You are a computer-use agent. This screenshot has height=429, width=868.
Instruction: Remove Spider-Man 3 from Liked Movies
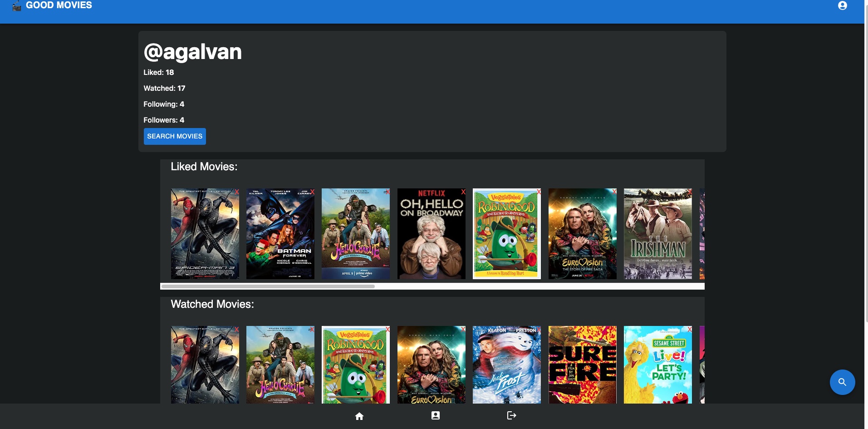[237, 192]
